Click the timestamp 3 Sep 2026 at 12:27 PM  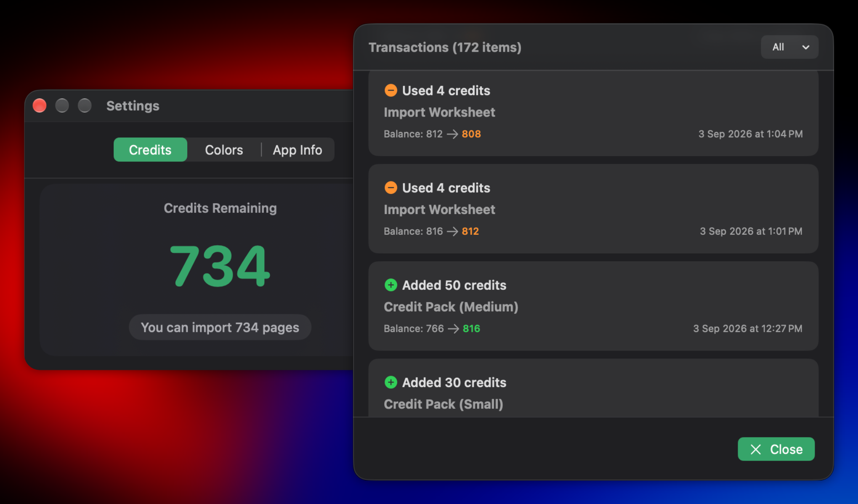(x=748, y=328)
